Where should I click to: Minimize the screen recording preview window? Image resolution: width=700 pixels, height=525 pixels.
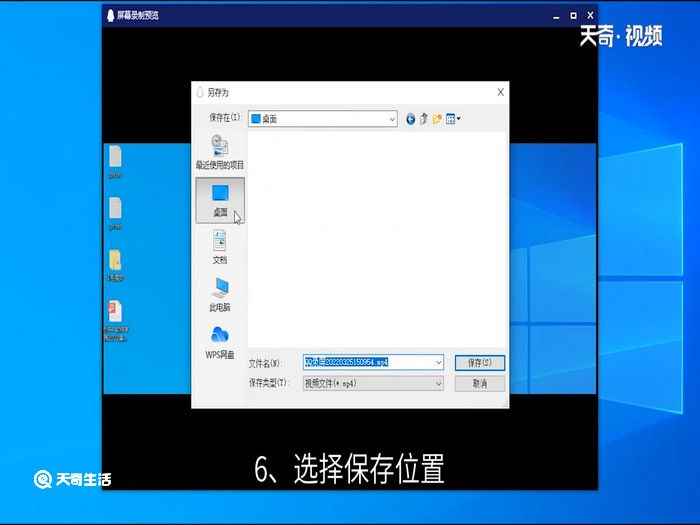(556, 16)
